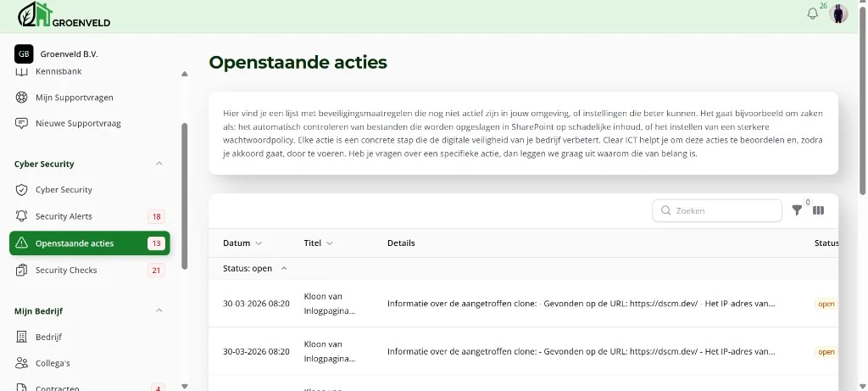Click Security Checks badge 21
868x391 pixels.
pos(156,271)
